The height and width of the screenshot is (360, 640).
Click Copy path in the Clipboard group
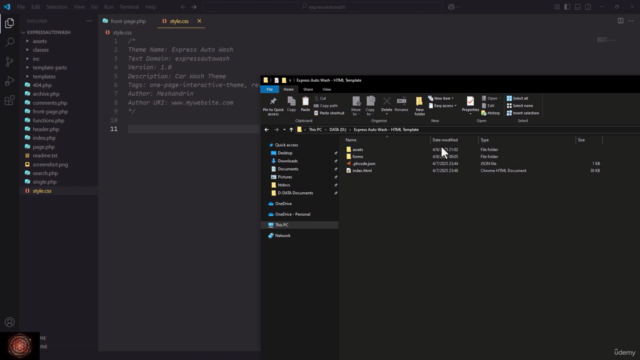click(x=326, y=106)
